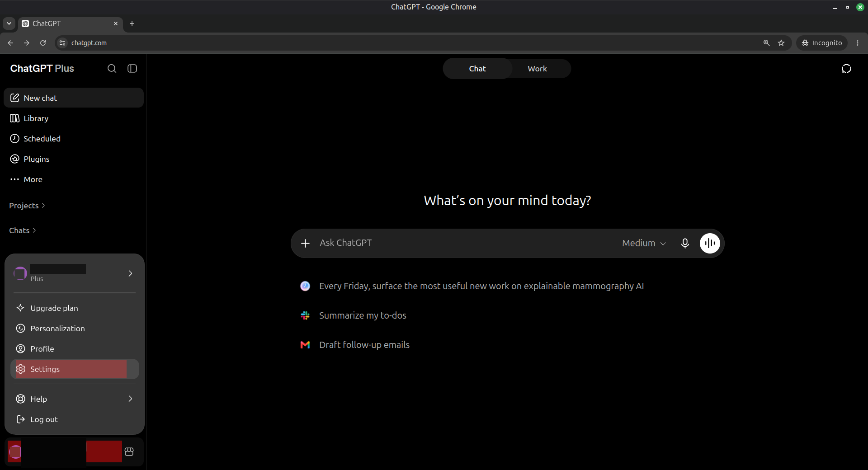Click the ChatGPT Plus logo text
This screenshot has height=470, width=868.
(42, 69)
